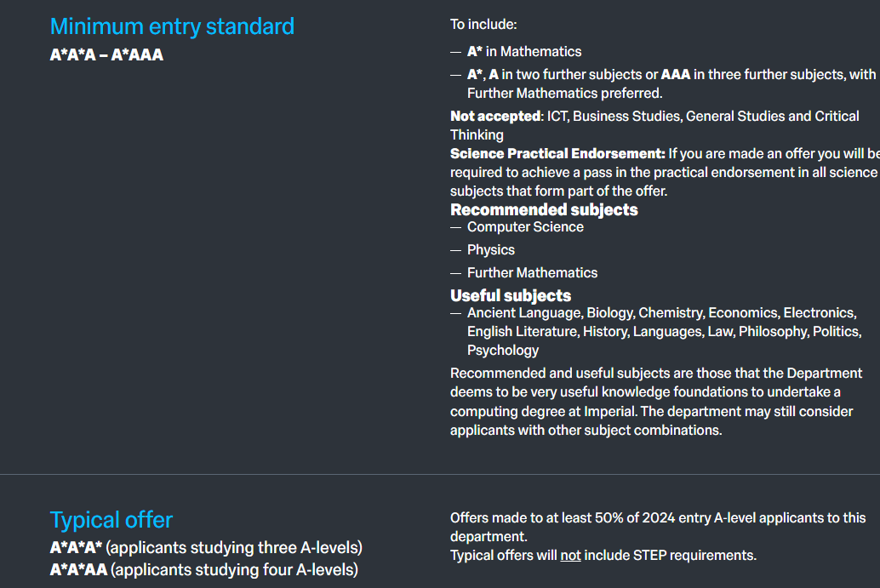Image resolution: width=880 pixels, height=588 pixels.
Task: Click the 'Physics' list item
Action: pos(490,249)
